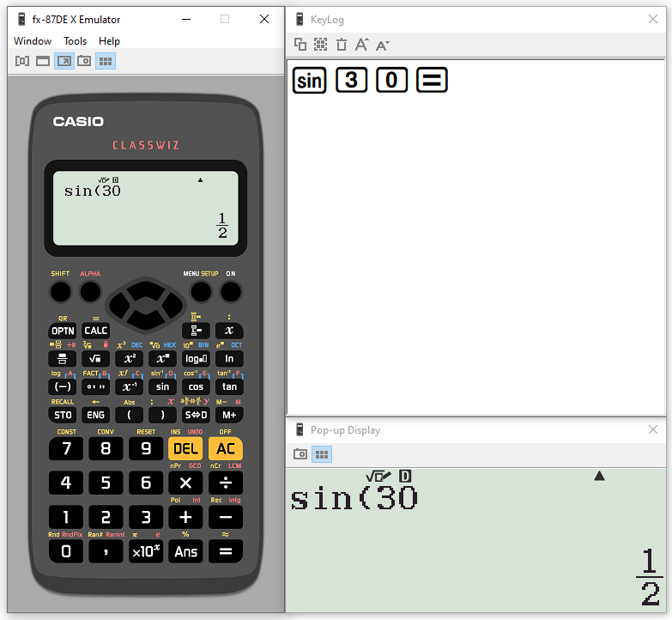Open the Help menu
This screenshot has width=672, height=620.
[109, 40]
